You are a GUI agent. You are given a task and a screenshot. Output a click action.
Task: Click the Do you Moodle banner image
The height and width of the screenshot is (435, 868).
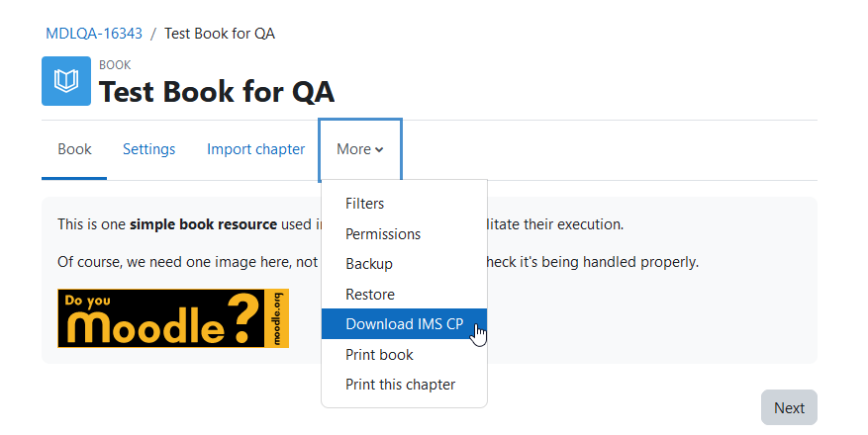[x=173, y=318]
